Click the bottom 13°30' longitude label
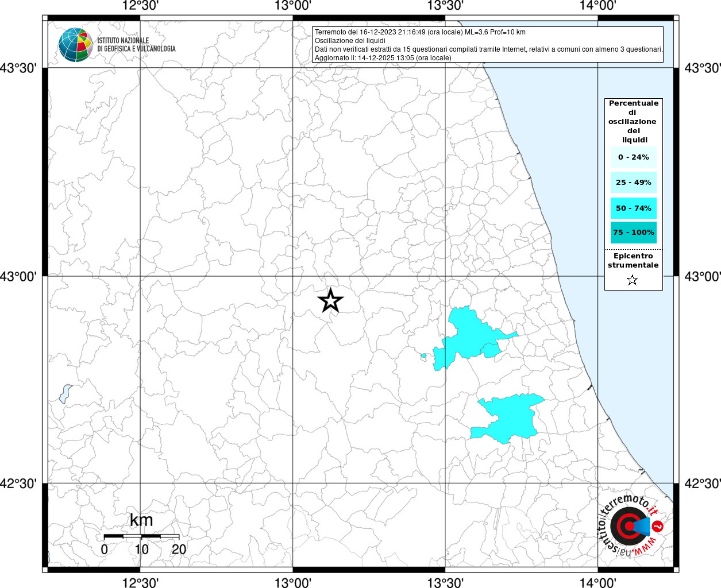Image resolution: width=721 pixels, height=588 pixels. 445,582
